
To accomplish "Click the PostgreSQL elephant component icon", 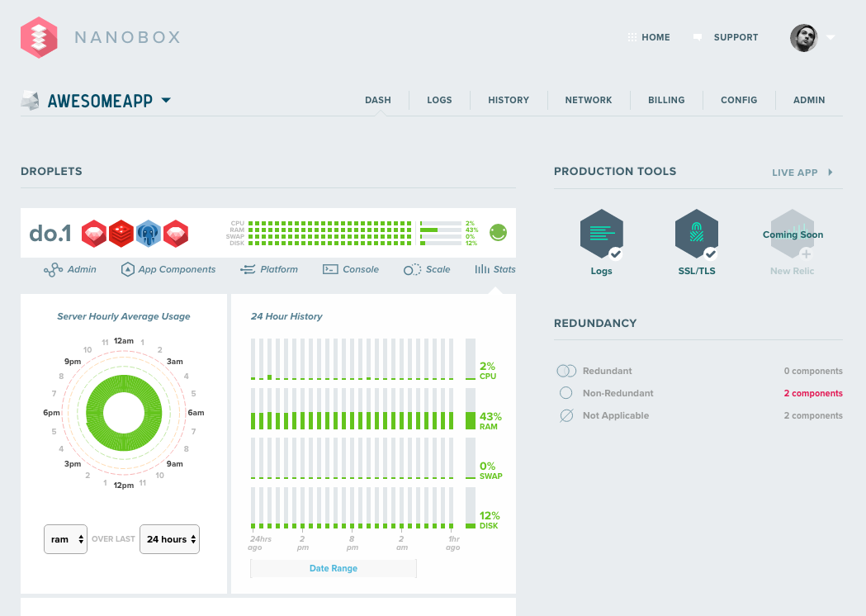I will (149, 233).
